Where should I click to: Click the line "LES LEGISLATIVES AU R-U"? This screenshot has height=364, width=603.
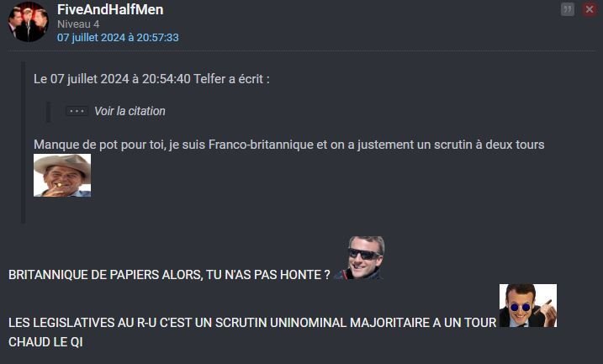coord(252,323)
